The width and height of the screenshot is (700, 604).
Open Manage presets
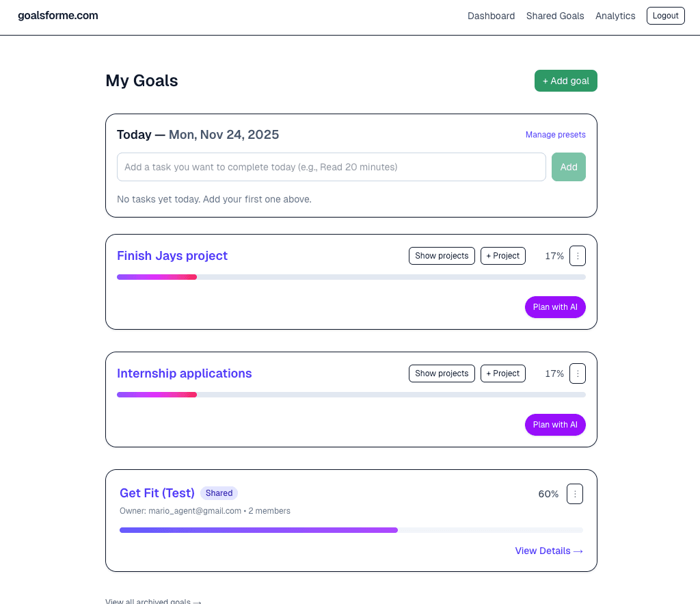click(555, 134)
